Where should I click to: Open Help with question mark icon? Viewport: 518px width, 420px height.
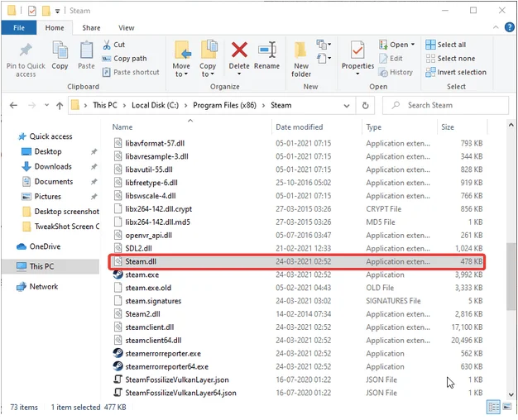(510, 27)
